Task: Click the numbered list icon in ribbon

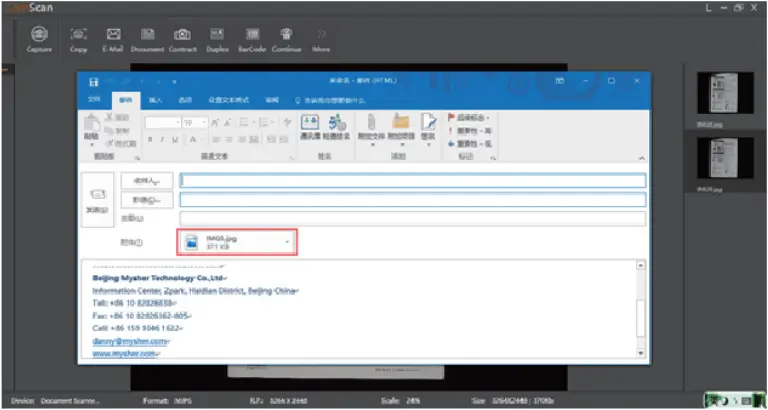Action: pyautogui.click(x=264, y=123)
